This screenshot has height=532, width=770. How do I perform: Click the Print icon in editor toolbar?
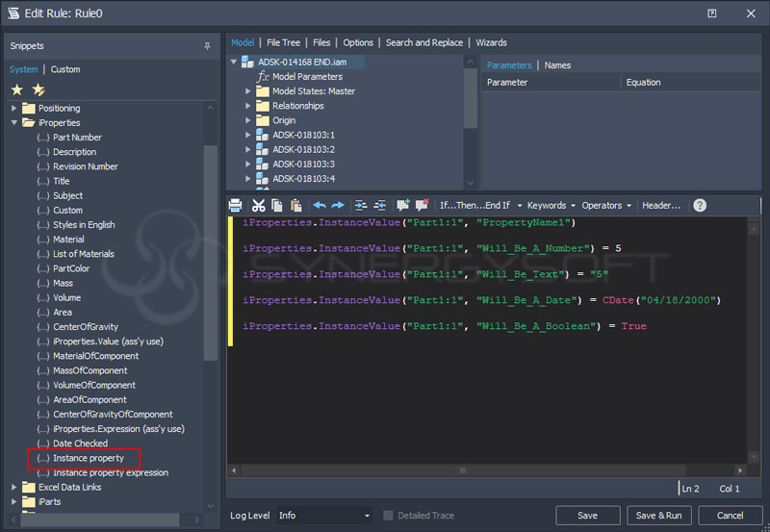(x=236, y=205)
